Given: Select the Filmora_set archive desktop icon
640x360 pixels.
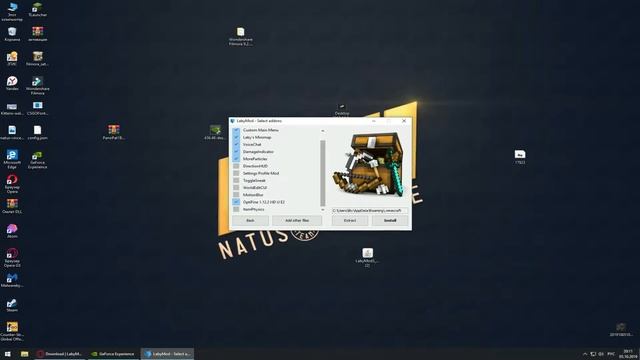Looking at the screenshot, I should (38, 59).
